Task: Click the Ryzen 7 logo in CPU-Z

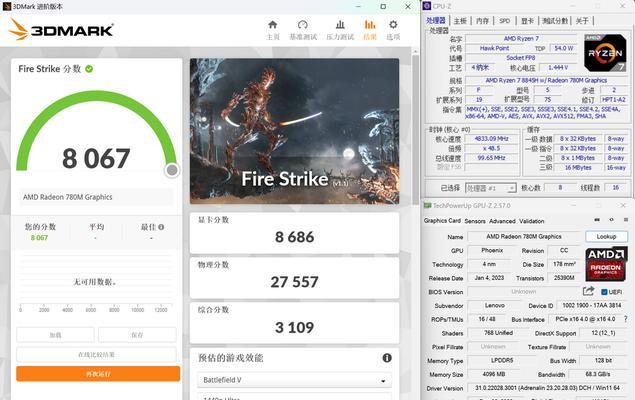Action: (605, 53)
